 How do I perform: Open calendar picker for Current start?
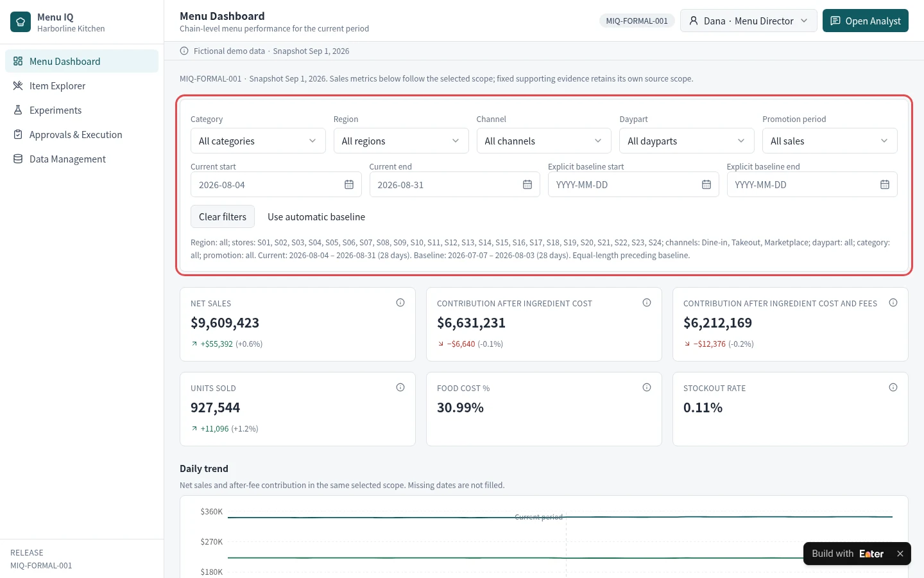[x=349, y=185]
